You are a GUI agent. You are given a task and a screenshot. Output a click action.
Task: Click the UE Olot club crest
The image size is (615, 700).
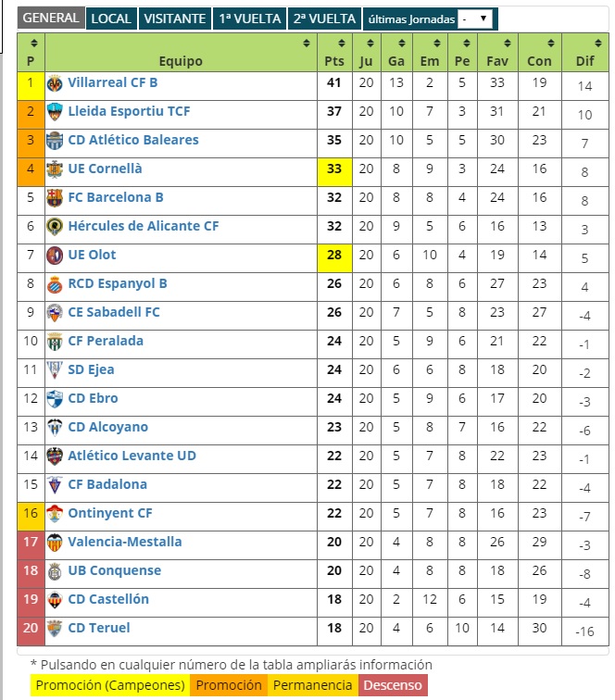tap(55, 256)
